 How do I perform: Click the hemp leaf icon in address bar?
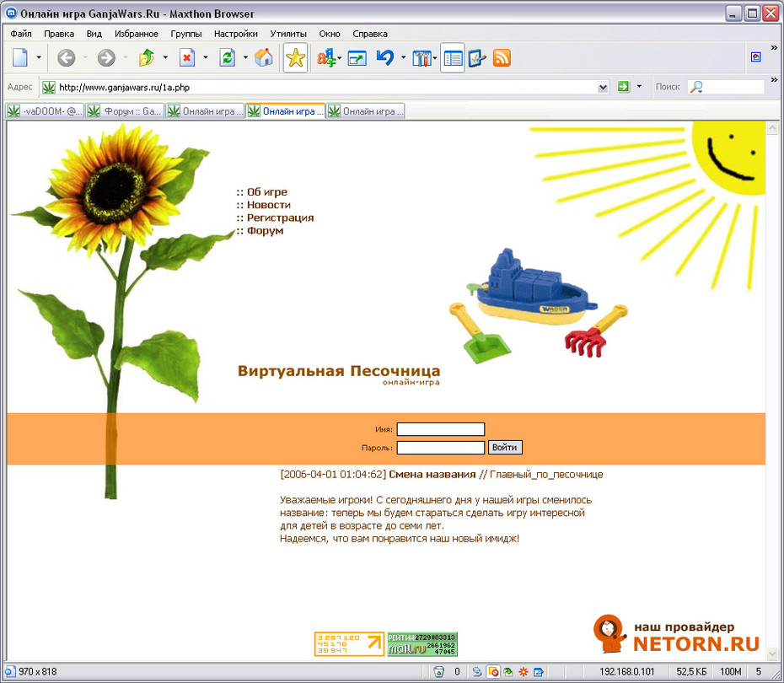pyautogui.click(x=49, y=87)
